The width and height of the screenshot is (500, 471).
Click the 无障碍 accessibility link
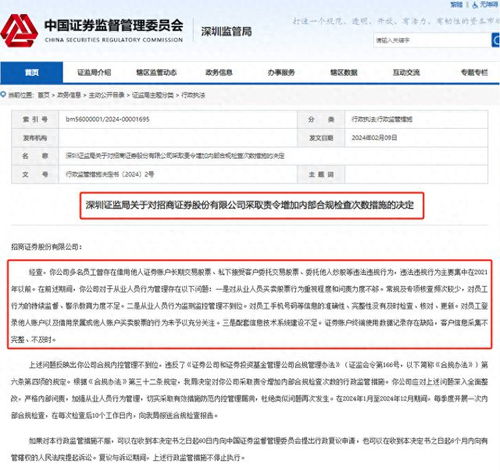coord(489,5)
